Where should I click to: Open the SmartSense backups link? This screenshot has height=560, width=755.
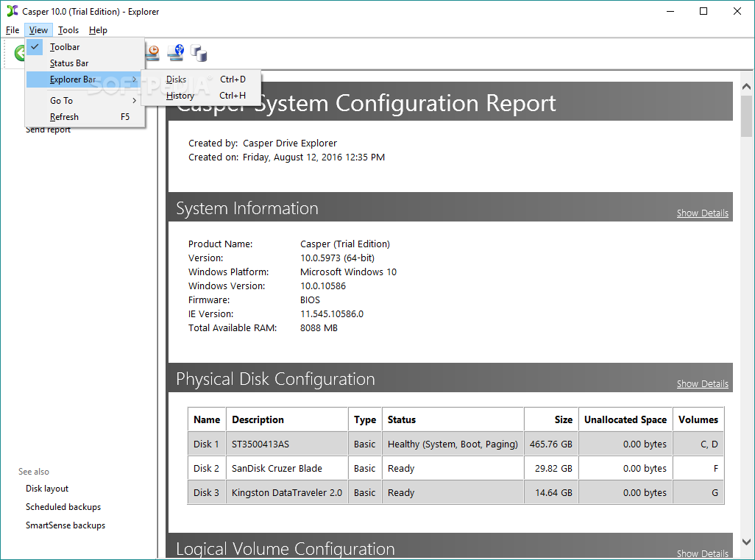click(x=65, y=525)
